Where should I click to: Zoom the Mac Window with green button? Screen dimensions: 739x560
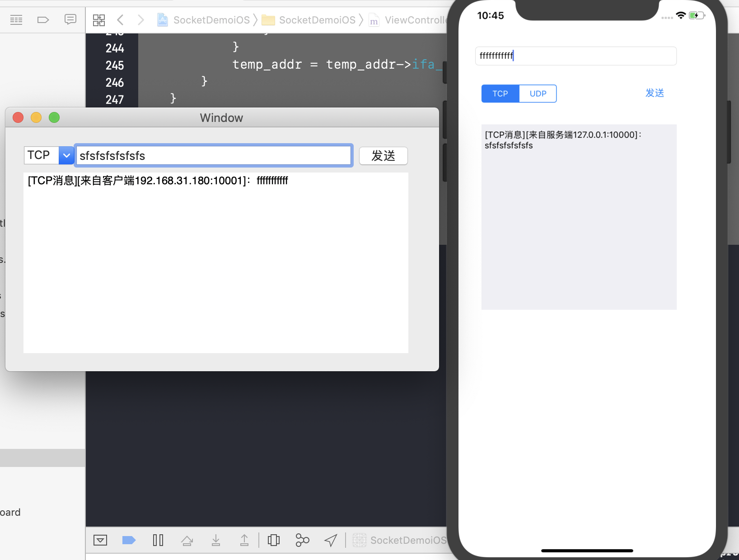54,117
